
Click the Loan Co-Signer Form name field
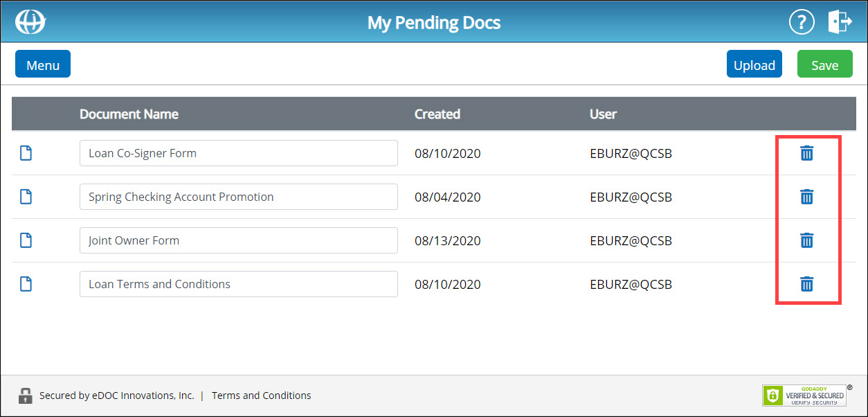pos(238,153)
